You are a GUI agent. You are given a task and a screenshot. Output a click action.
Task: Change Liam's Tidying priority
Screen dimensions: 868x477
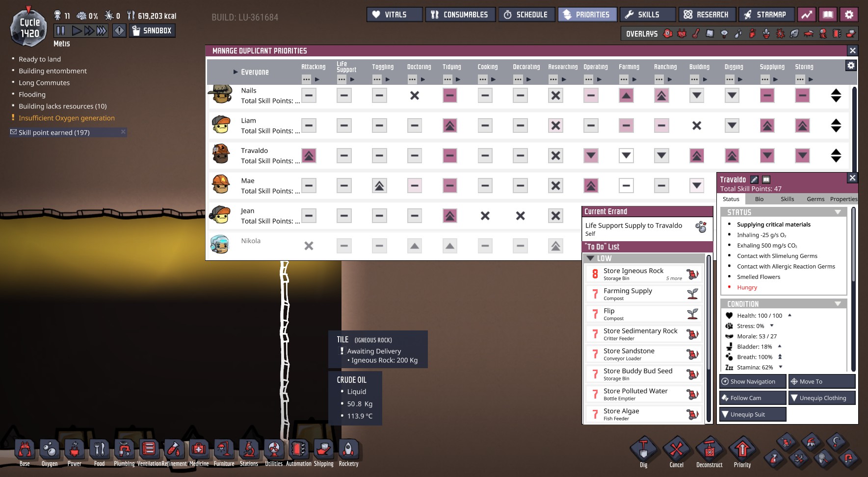(450, 126)
